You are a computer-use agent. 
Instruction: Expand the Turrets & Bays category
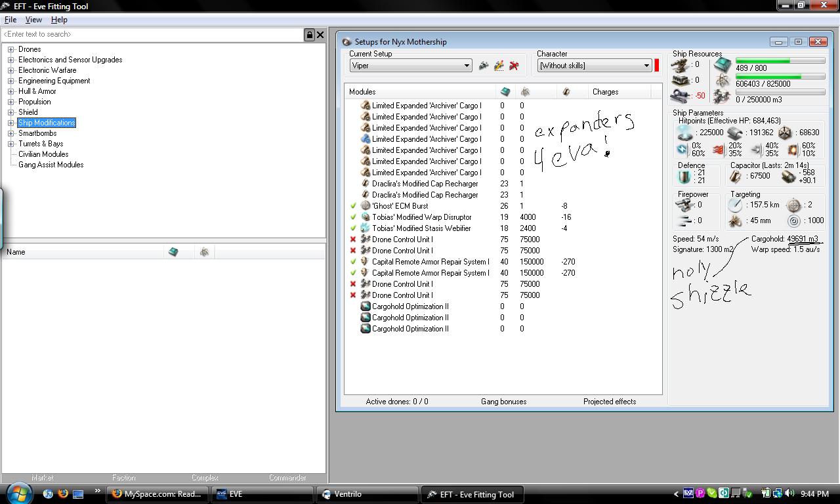click(10, 144)
